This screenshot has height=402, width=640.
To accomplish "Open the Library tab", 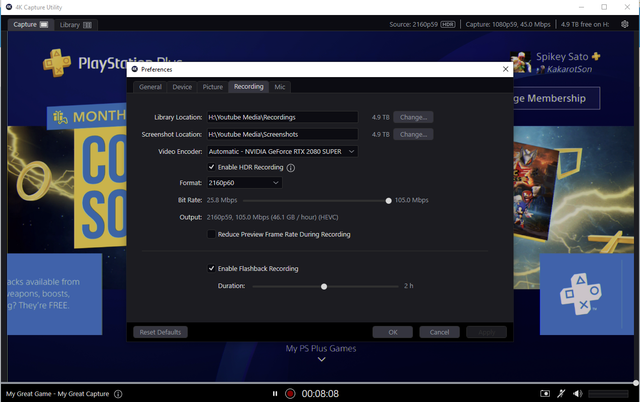I will pyautogui.click(x=76, y=25).
